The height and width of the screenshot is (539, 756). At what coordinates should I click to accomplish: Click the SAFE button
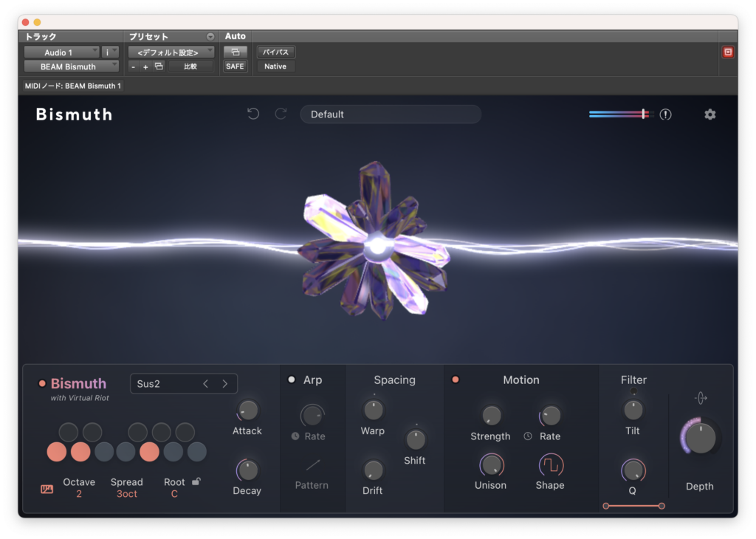[236, 66]
